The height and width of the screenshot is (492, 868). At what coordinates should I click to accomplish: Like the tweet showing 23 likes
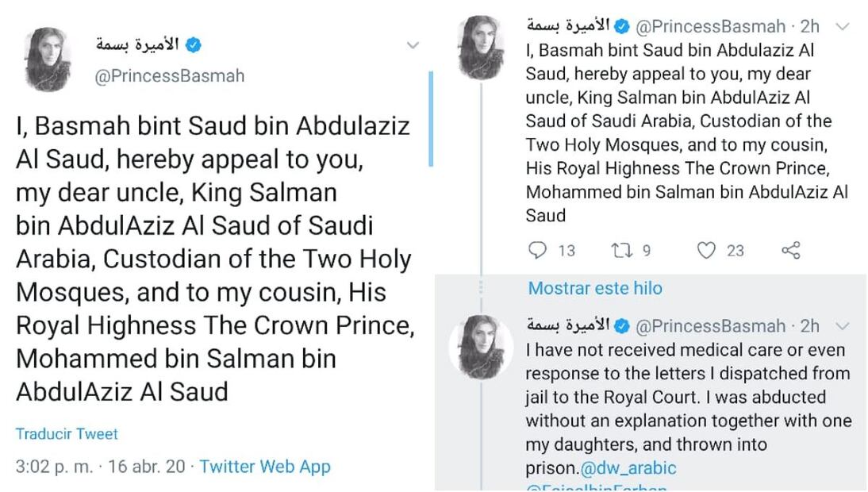(x=706, y=251)
